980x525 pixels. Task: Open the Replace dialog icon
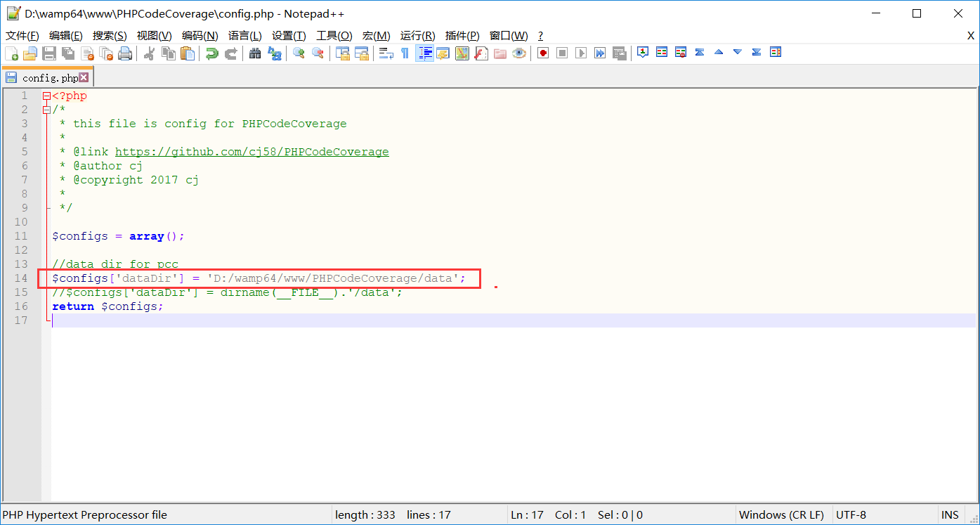click(275, 53)
